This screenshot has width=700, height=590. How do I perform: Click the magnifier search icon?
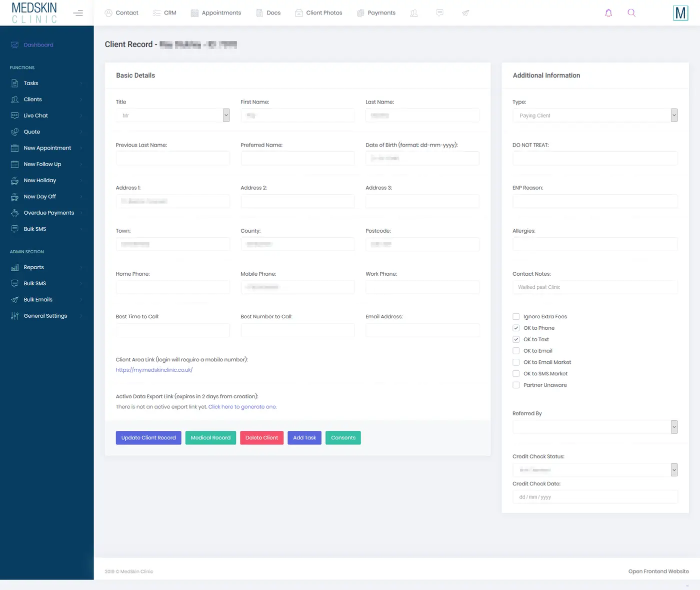point(631,13)
